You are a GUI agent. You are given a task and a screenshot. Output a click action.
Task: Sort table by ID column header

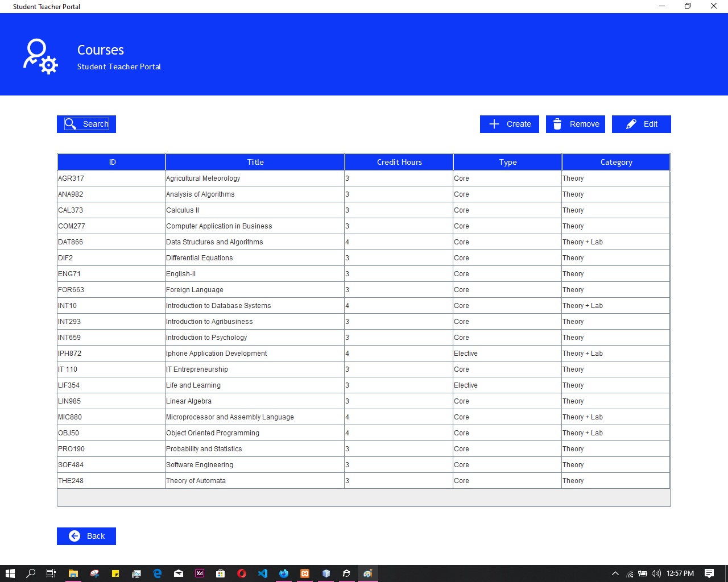112,162
